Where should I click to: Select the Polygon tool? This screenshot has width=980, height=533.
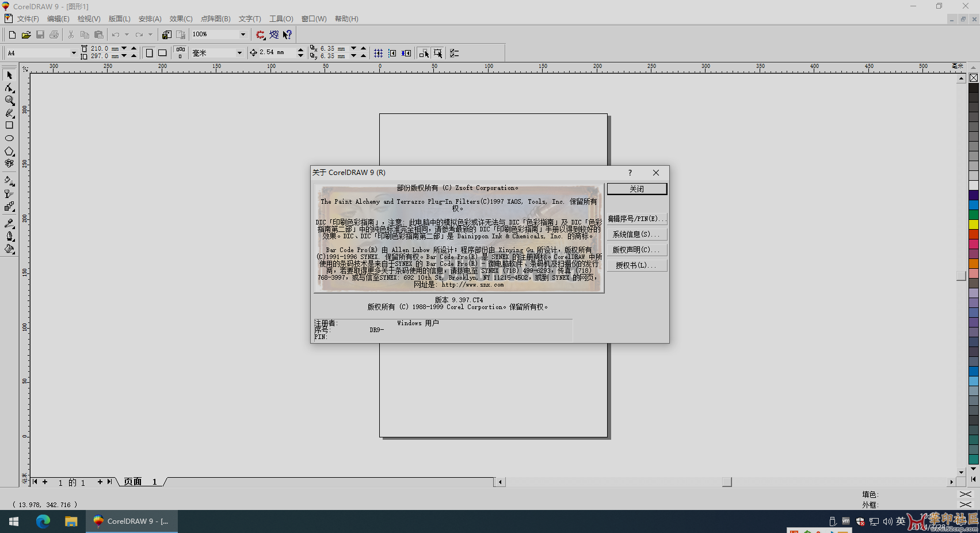point(9,151)
